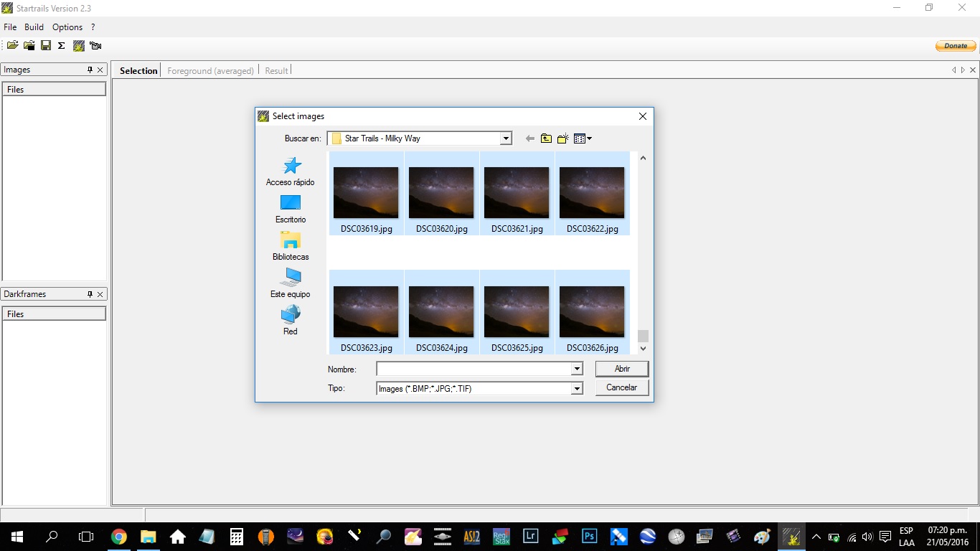This screenshot has height=551, width=980.
Task: Open the Tipo file type dropdown
Action: 576,388
